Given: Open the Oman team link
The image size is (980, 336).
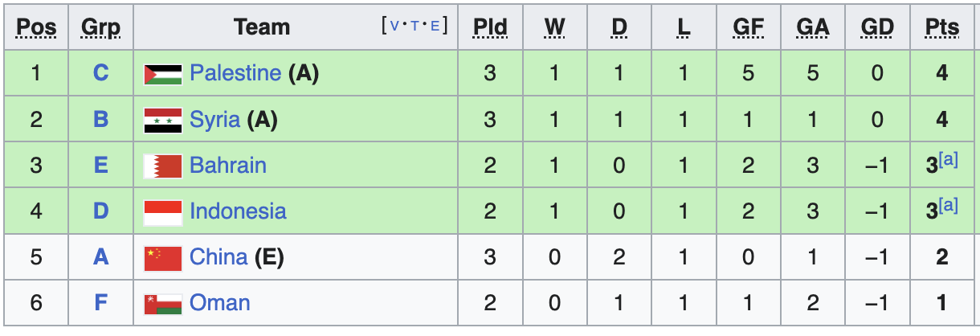Looking at the screenshot, I should 220,303.
